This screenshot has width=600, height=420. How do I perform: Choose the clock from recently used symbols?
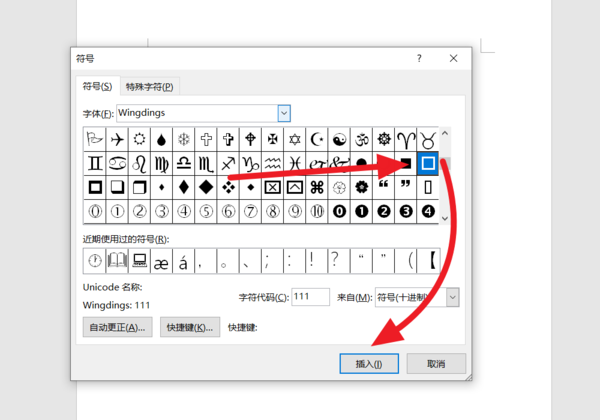click(95, 261)
